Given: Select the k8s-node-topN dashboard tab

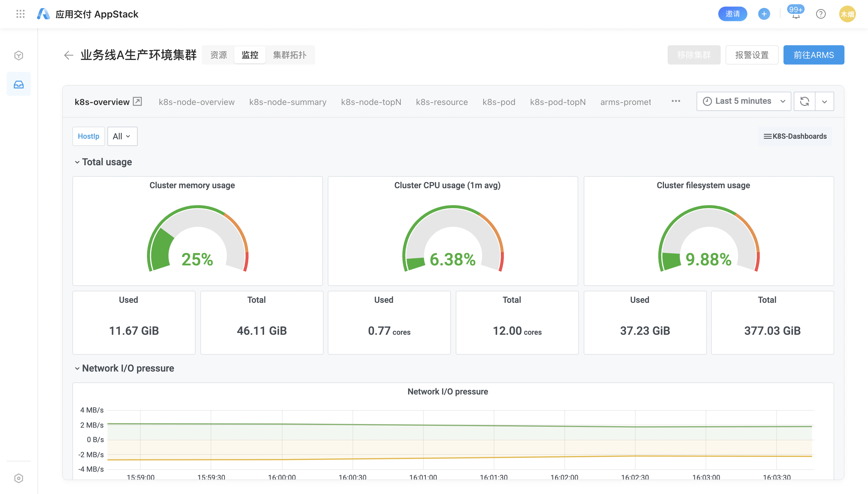Looking at the screenshot, I should point(371,102).
